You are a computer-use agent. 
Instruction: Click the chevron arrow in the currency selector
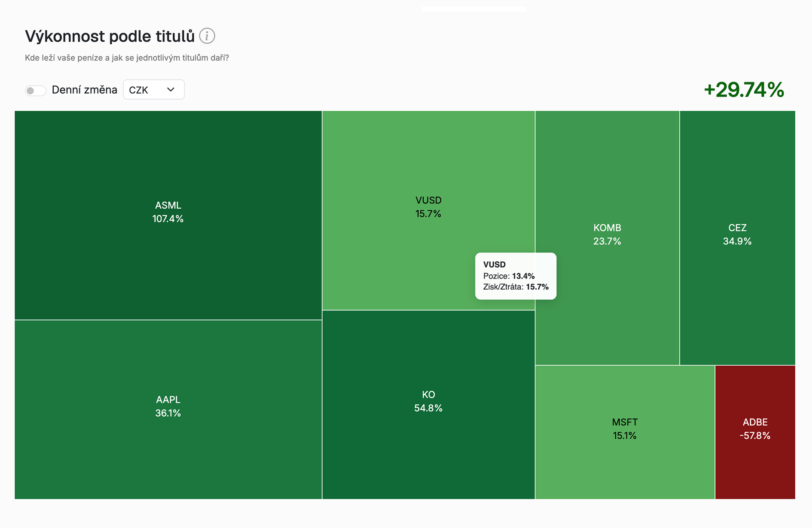point(171,90)
